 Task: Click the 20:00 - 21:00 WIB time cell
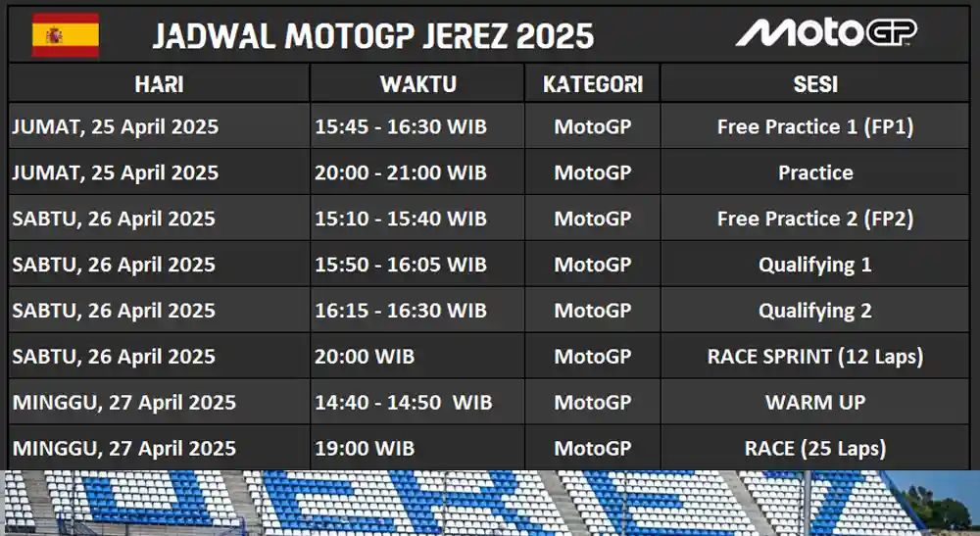417,172
